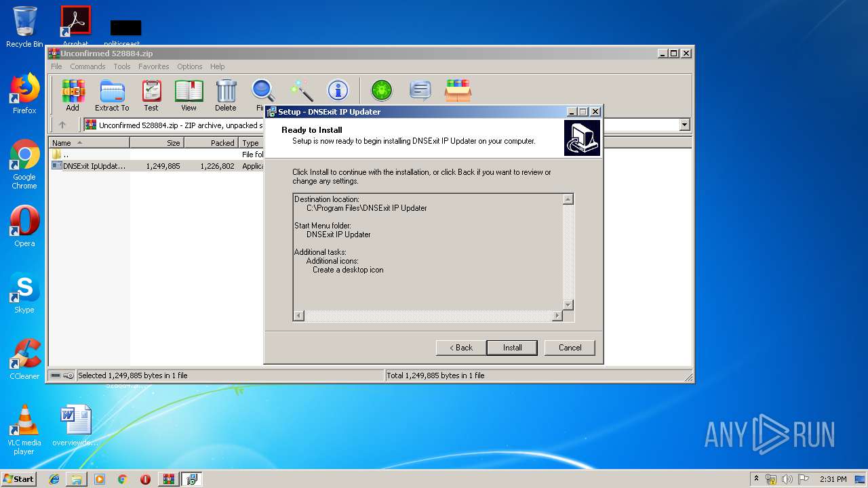
Task: Click the WinRAR taskbar button
Action: pyautogui.click(x=169, y=479)
